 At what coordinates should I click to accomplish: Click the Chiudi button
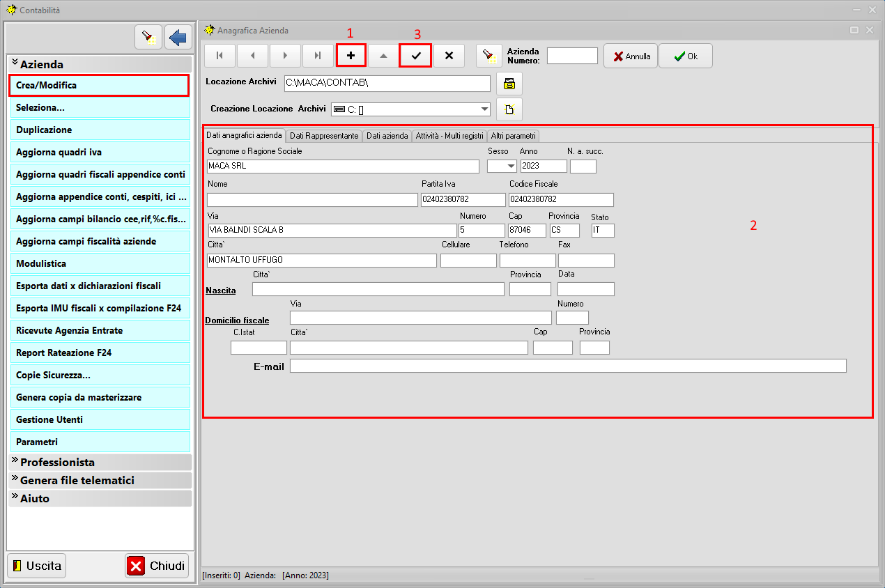pyautogui.click(x=157, y=566)
